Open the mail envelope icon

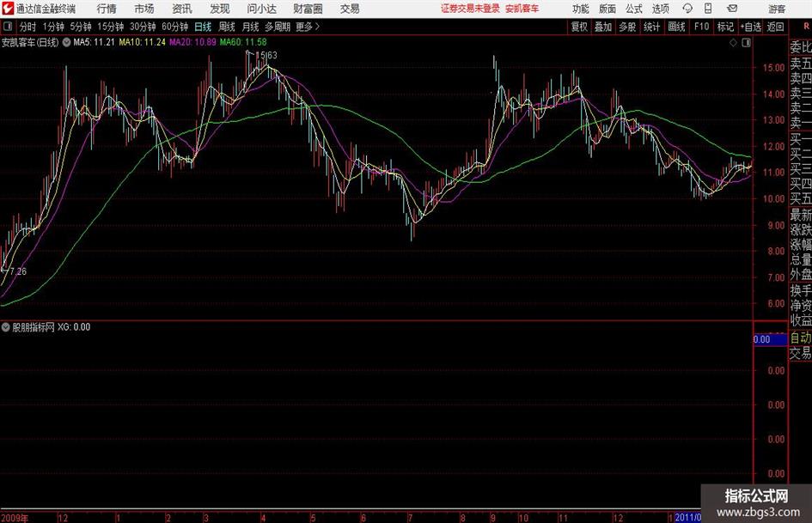(x=732, y=9)
